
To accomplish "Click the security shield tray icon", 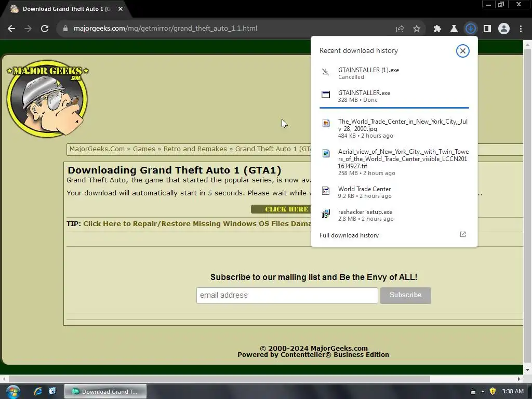I will (x=493, y=392).
